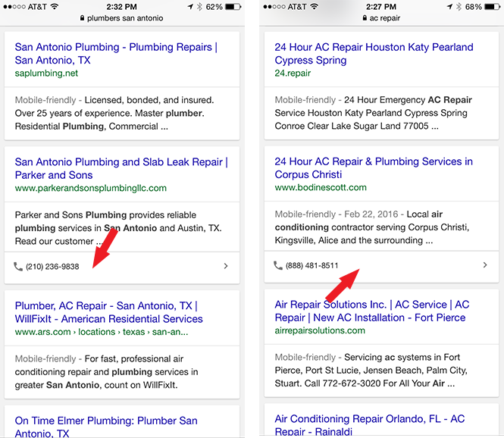Click saplumbing.net URL text
This screenshot has width=504, height=438.
(46, 74)
